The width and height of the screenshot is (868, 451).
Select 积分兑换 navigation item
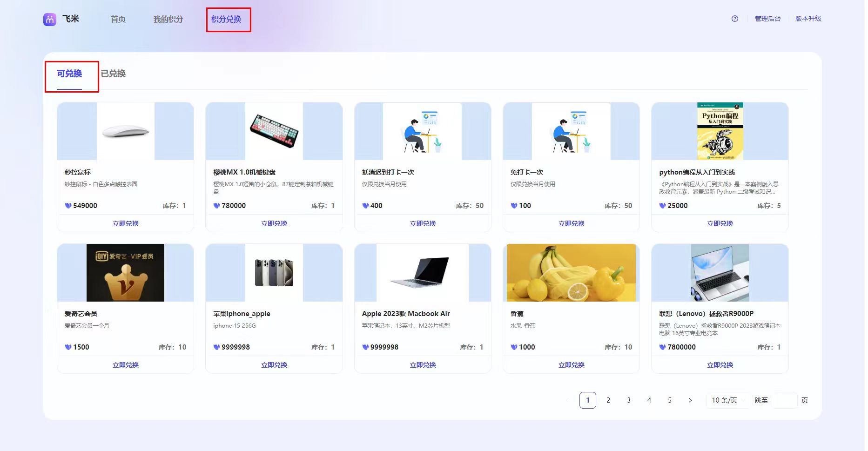pos(226,19)
